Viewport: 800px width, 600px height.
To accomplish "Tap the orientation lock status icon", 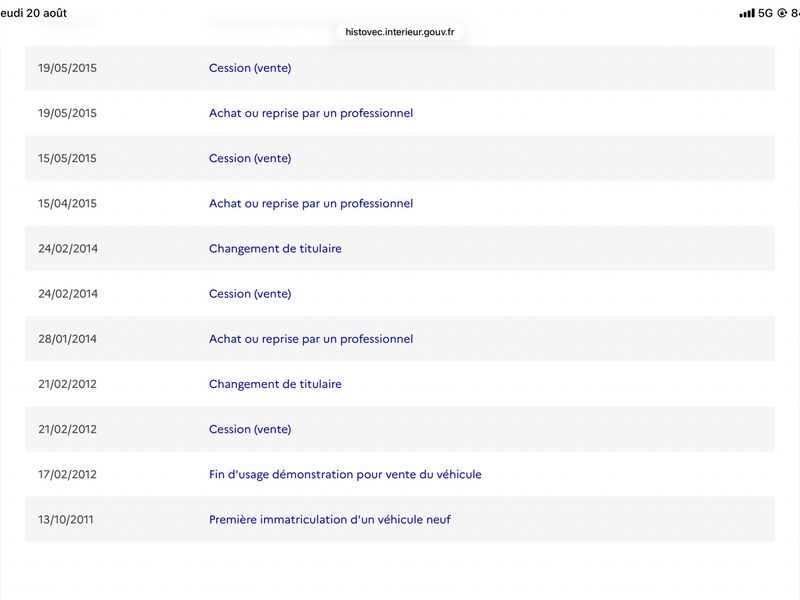I will coord(782,13).
